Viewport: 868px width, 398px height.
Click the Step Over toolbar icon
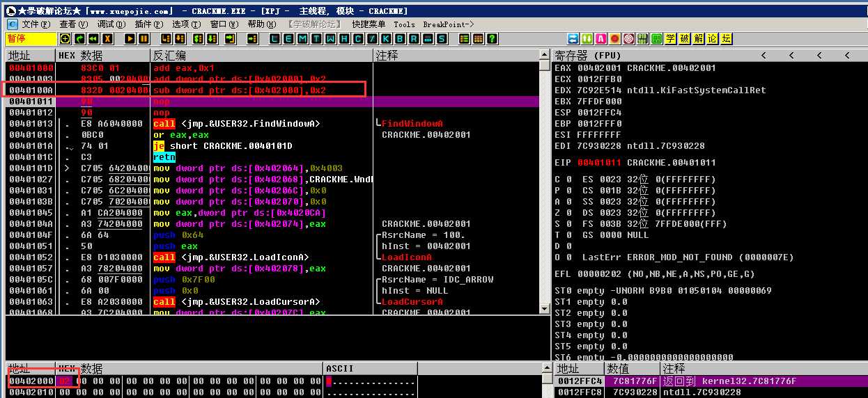pos(180,39)
